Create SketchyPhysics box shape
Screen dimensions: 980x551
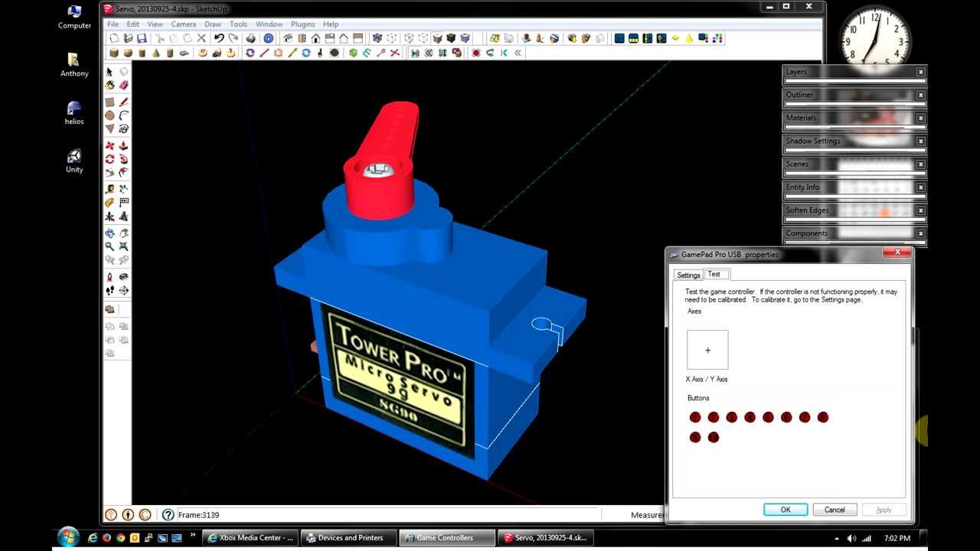[x=114, y=53]
